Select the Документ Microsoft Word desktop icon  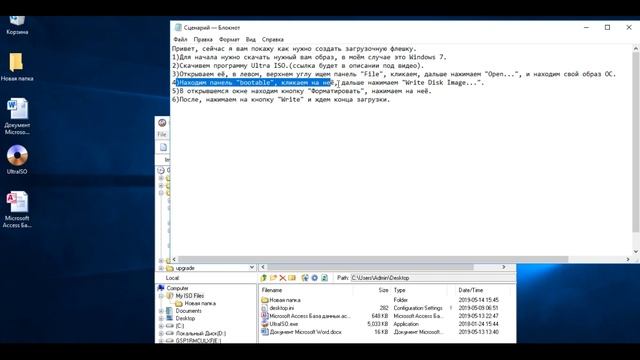pyautogui.click(x=17, y=116)
